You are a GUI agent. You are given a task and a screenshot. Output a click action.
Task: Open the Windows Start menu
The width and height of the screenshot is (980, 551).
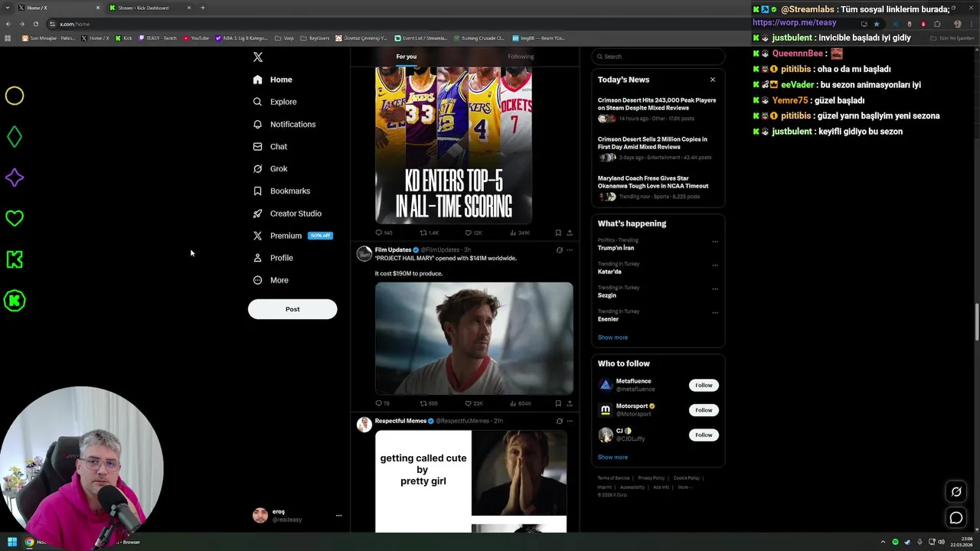click(11, 542)
